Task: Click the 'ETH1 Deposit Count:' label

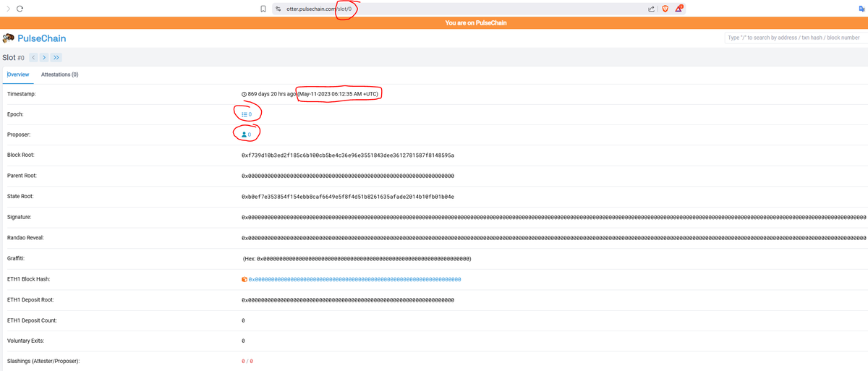Action: 32,320
